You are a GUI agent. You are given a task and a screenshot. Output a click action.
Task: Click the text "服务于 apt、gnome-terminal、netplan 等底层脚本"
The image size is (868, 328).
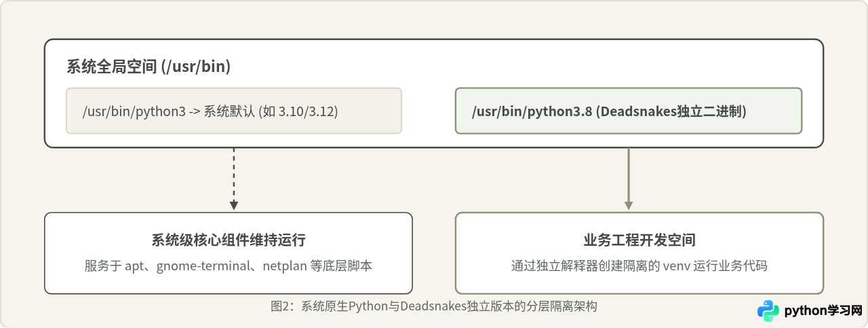coord(229,266)
